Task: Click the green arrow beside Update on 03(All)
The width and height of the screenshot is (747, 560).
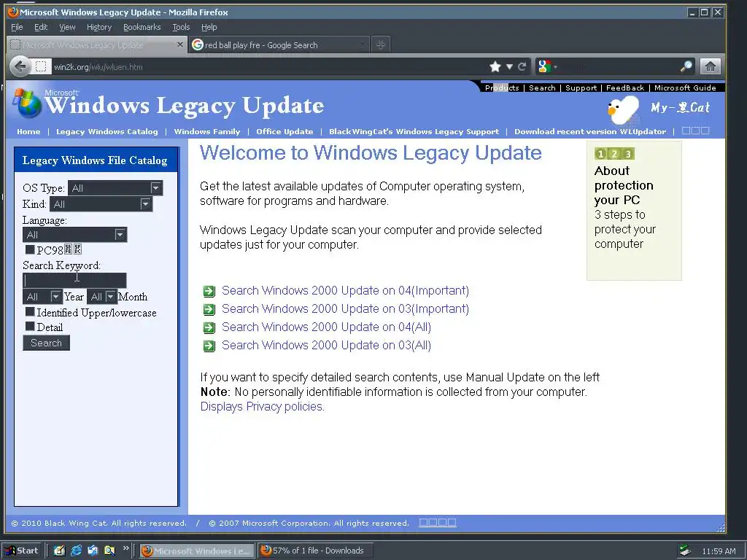Action: (209, 346)
